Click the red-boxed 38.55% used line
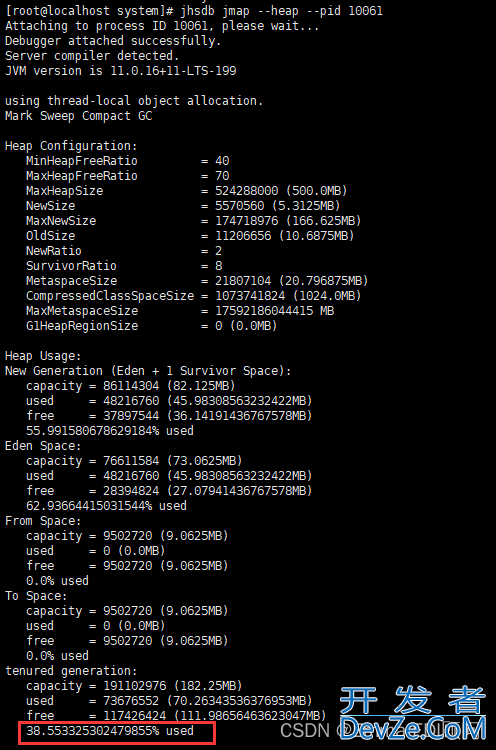The width and height of the screenshot is (496, 750). click(110, 731)
